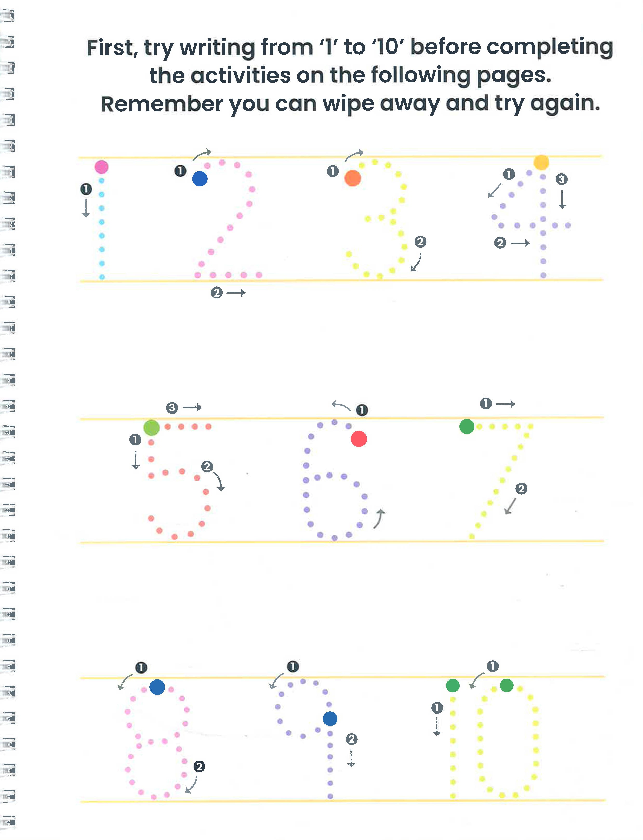Click the step 2 marker below number 2
The image size is (643, 840).
pyautogui.click(x=217, y=293)
